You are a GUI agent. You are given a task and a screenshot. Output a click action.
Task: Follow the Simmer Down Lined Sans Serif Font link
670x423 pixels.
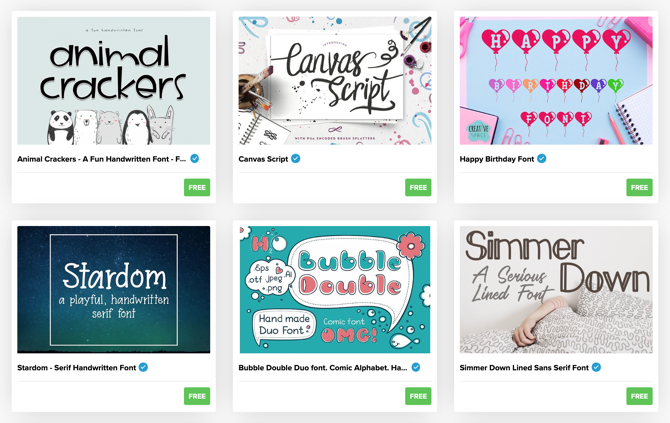[524, 367]
